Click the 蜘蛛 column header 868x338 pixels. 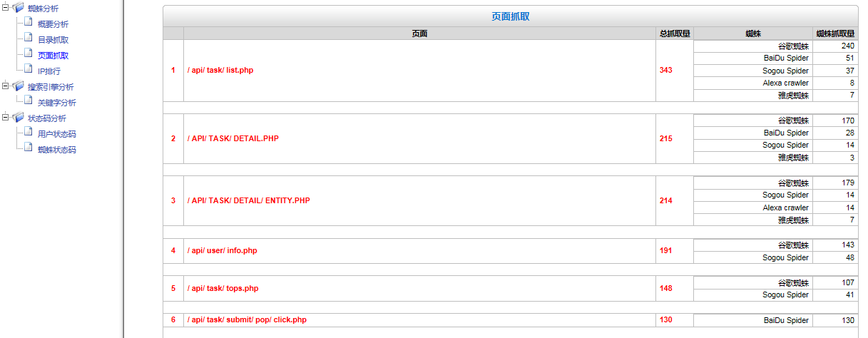click(753, 34)
